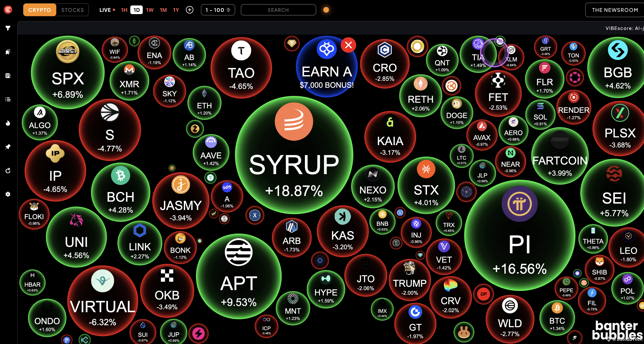The width and height of the screenshot is (644, 344).
Task: Open the KAS -3.20% bubble
Action: (343, 231)
